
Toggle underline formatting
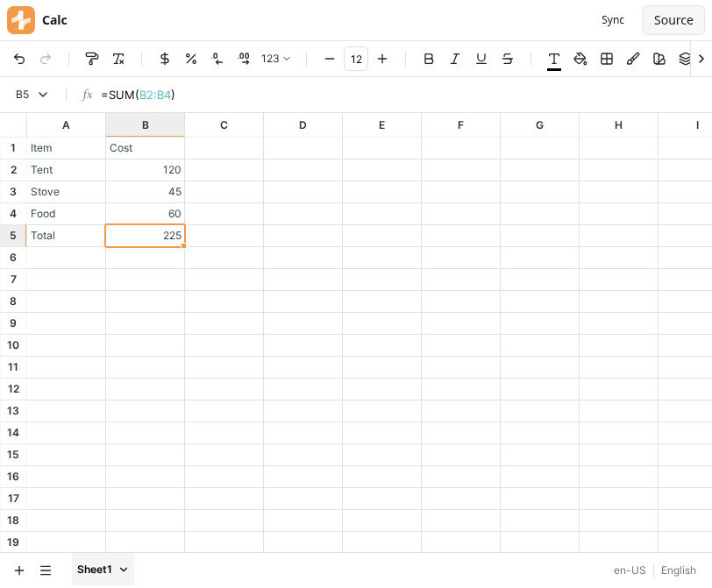[481, 59]
